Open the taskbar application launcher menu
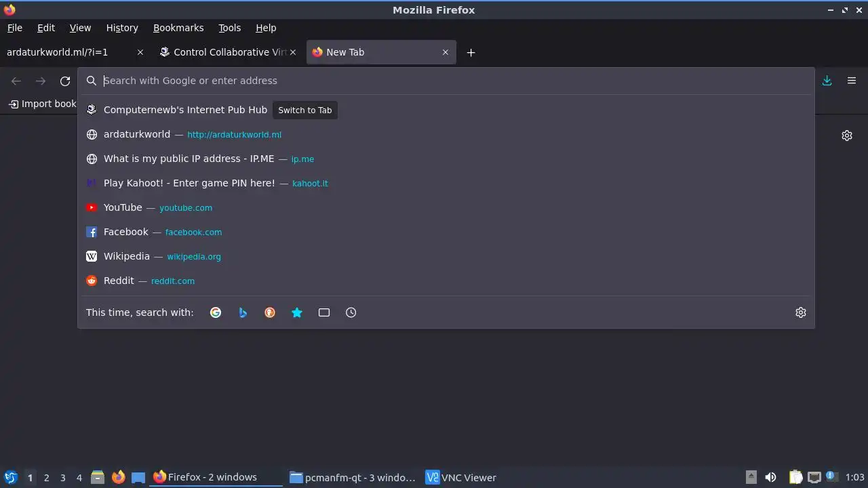This screenshot has width=868, height=488. click(11, 477)
